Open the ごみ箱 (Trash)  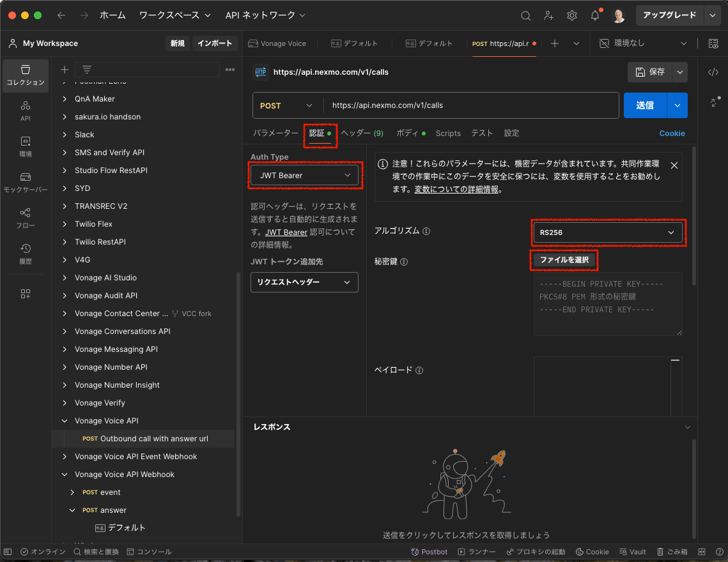[672, 551]
